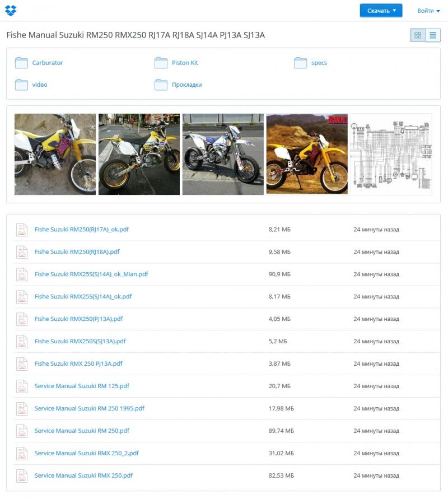The image size is (448, 499).
Task: Open the Carburator folder link
Action: [x=48, y=63]
